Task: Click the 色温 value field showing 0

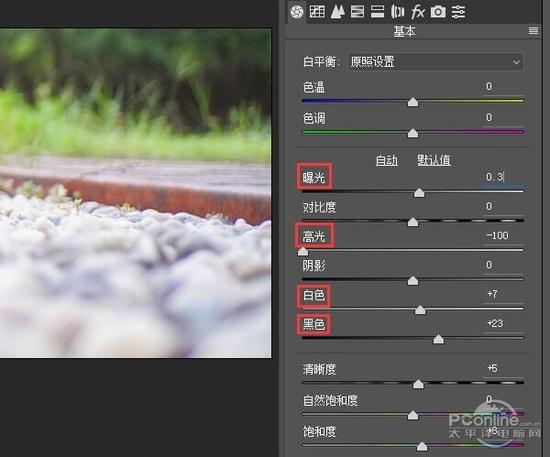Action: 502,87
